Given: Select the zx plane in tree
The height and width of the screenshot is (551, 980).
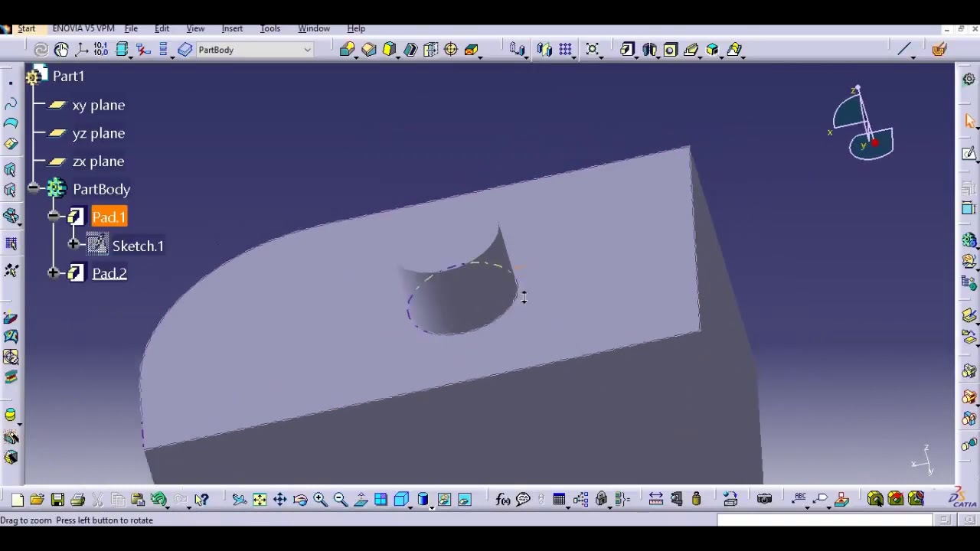Looking at the screenshot, I should [98, 161].
